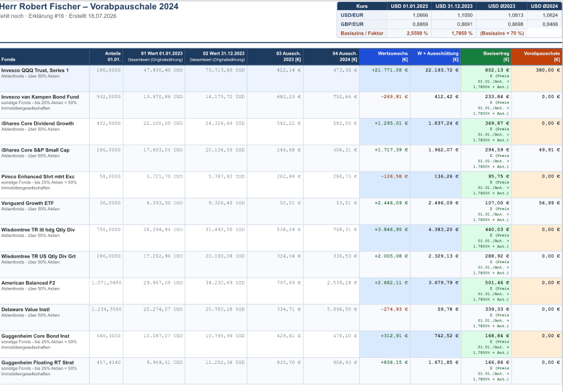563x392 pixels.
Task: Select the iShares Core S&P Small Cap fund
Action: click(x=35, y=150)
